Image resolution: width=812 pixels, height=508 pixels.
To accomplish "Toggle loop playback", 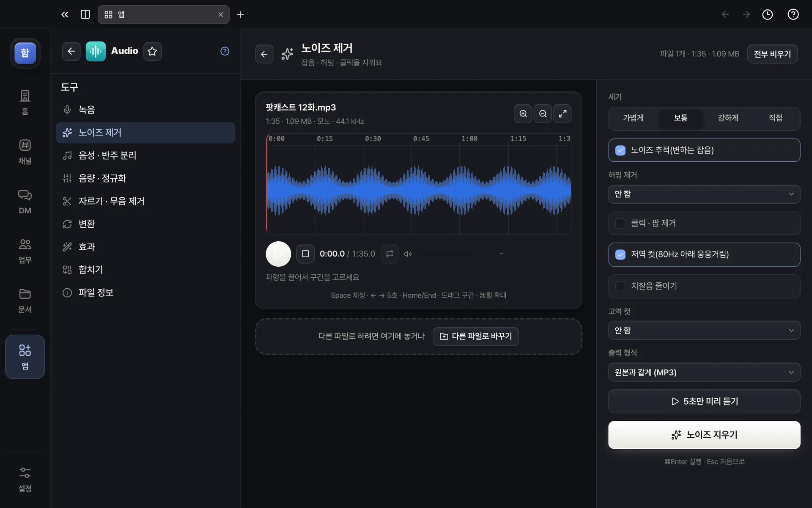I will pos(390,254).
